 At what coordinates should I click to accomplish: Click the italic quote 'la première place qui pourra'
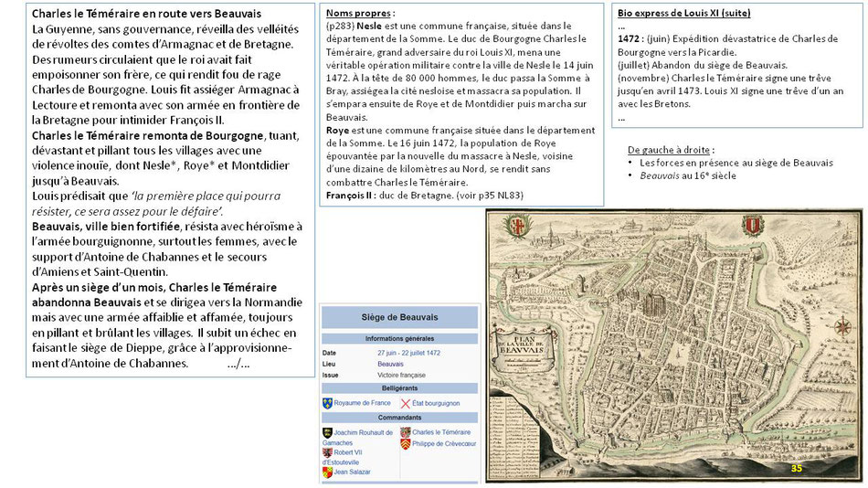pos(206,196)
